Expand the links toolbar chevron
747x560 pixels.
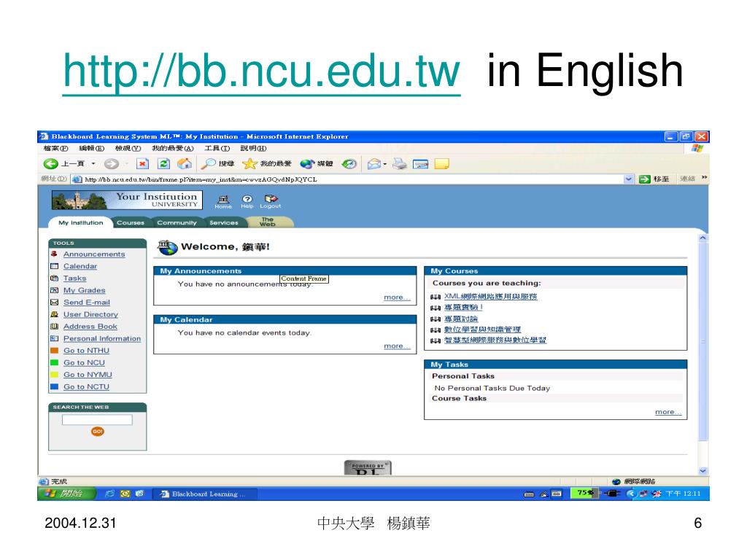(x=704, y=178)
